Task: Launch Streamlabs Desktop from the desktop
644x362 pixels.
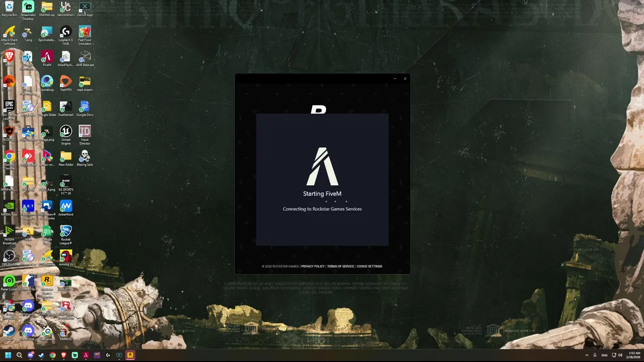Action: tap(28, 11)
